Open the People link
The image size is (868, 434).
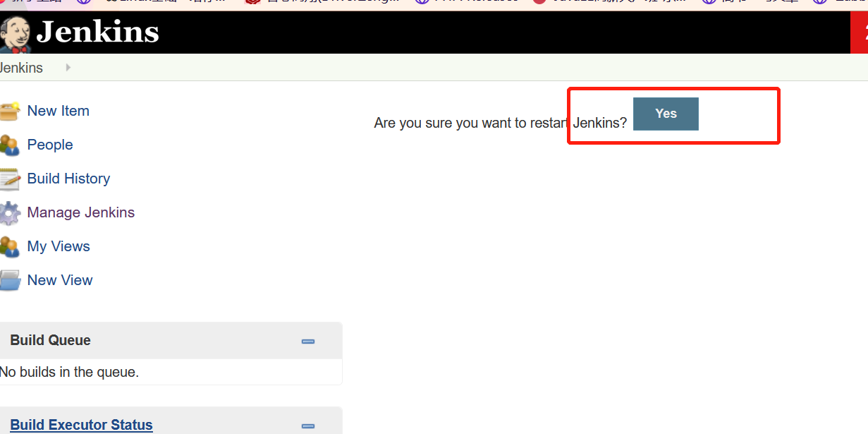pos(50,145)
